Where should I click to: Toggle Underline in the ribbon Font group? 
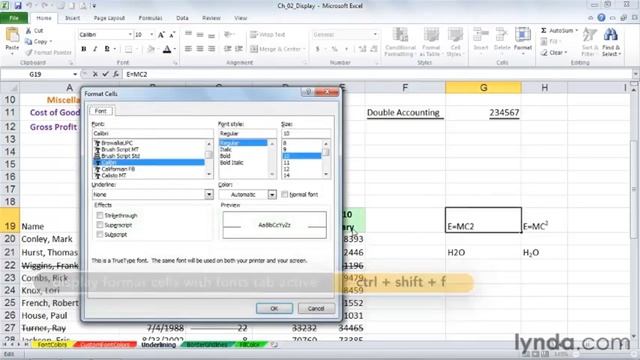tap(107, 49)
